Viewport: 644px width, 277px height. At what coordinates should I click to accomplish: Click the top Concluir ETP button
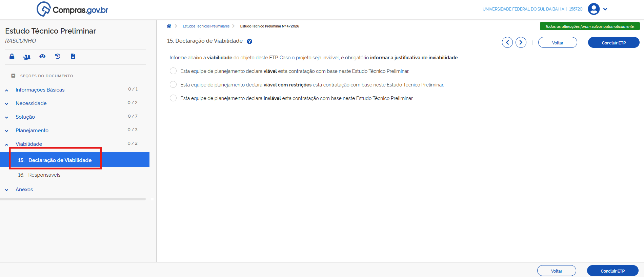coord(613,43)
